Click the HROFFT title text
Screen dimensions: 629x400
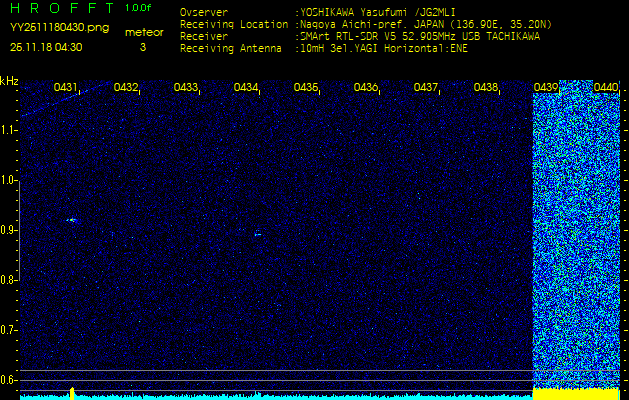click(62, 8)
